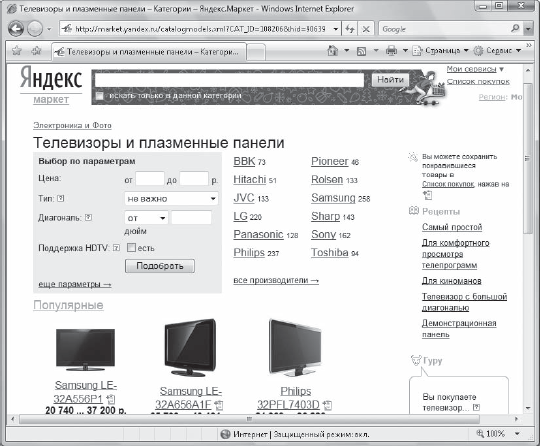Screen dimensions: 540x446
Task: Click the horizontal scrollbar thumb
Action: [249, 419]
